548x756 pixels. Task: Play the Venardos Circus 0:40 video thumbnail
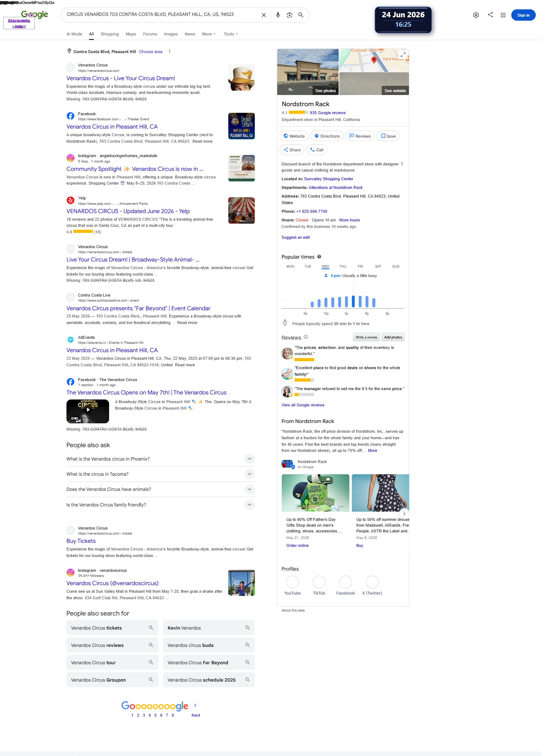click(88, 411)
